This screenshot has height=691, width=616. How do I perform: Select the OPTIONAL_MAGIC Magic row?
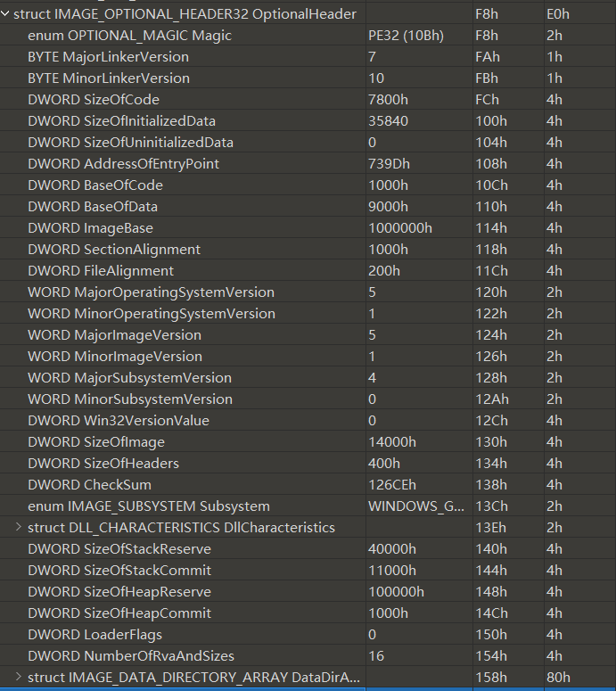129,36
